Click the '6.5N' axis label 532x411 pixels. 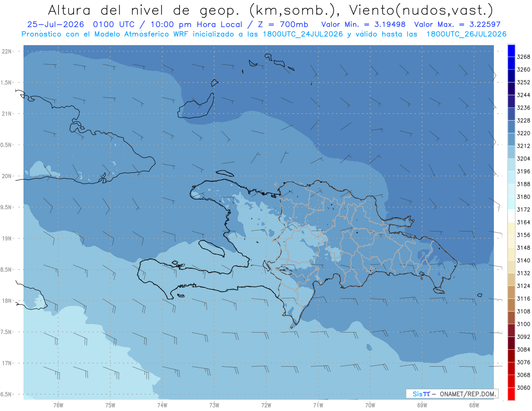click(x=7, y=395)
